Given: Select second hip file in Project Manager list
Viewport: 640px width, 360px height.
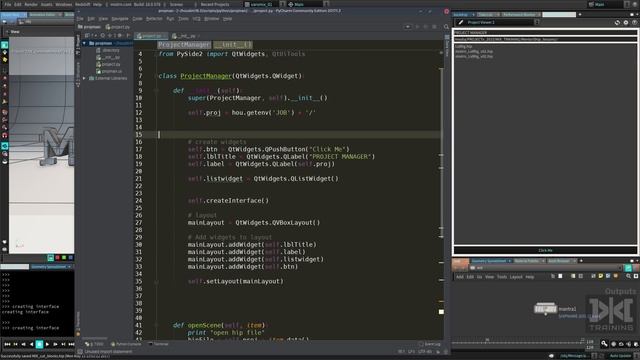Looking at the screenshot, I should click(x=474, y=51).
